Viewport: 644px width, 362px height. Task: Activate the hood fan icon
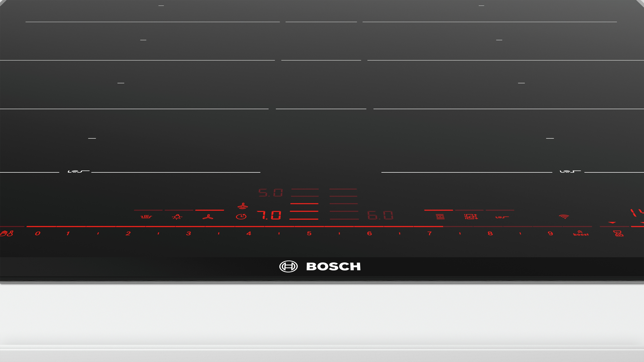click(208, 217)
